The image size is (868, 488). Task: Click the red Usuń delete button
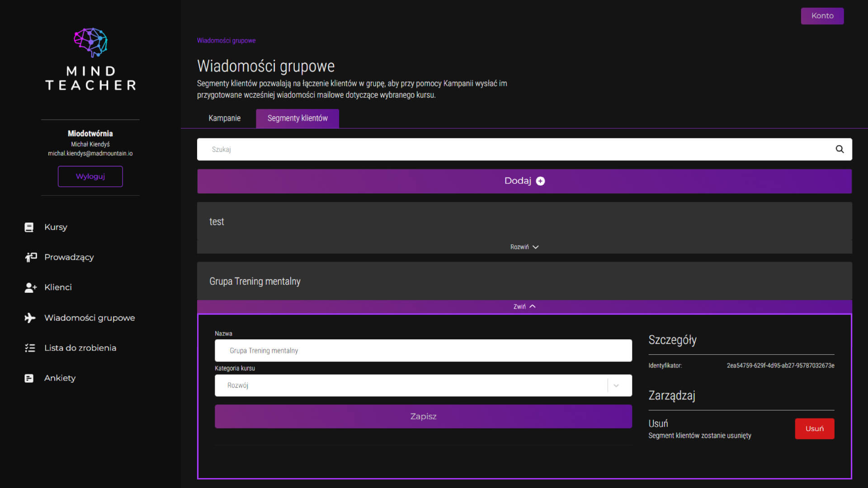(x=814, y=428)
